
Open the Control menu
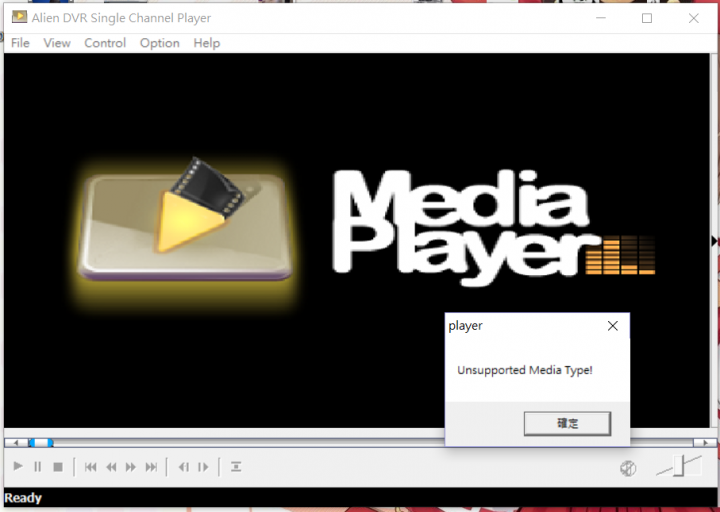pyautogui.click(x=105, y=43)
